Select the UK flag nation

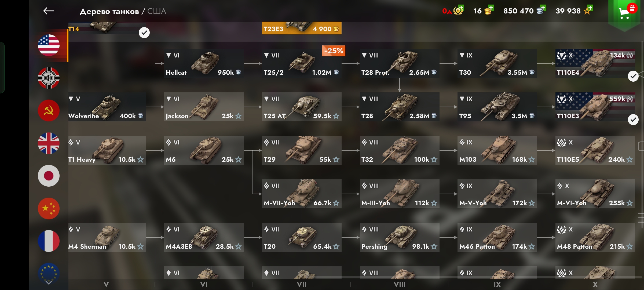49,143
